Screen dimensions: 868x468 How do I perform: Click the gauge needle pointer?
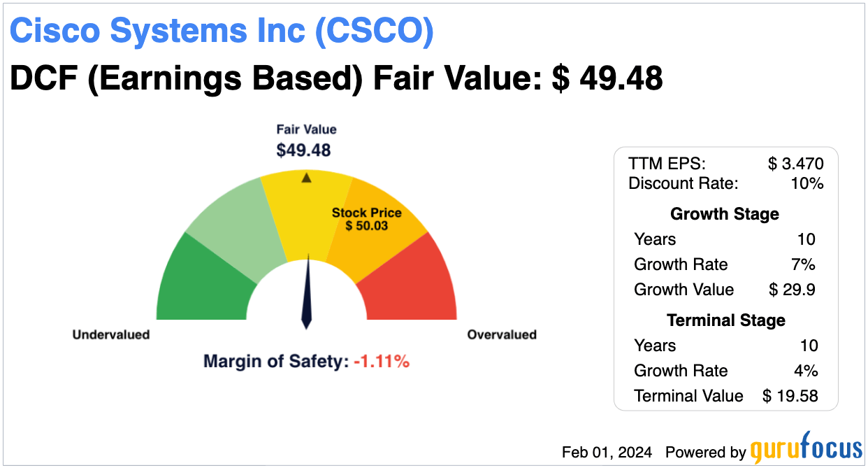pos(306,294)
